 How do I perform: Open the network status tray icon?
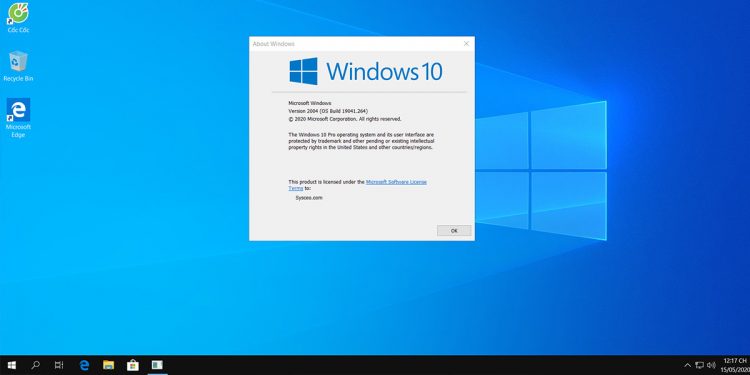coord(699,365)
